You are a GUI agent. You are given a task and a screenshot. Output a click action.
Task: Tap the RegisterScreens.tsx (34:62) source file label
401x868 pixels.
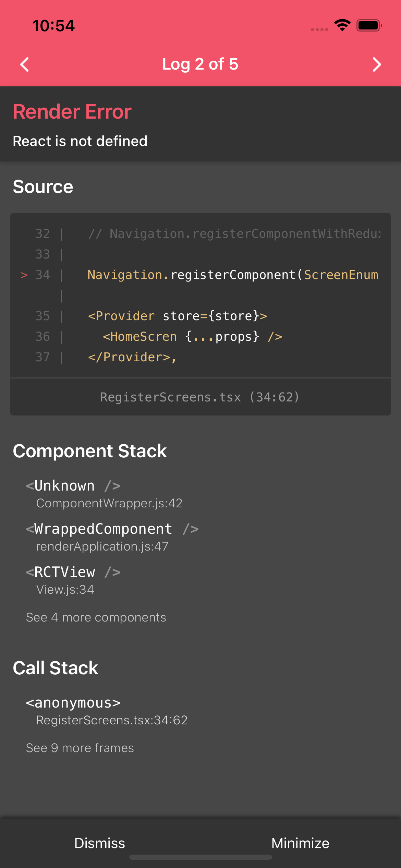click(200, 397)
